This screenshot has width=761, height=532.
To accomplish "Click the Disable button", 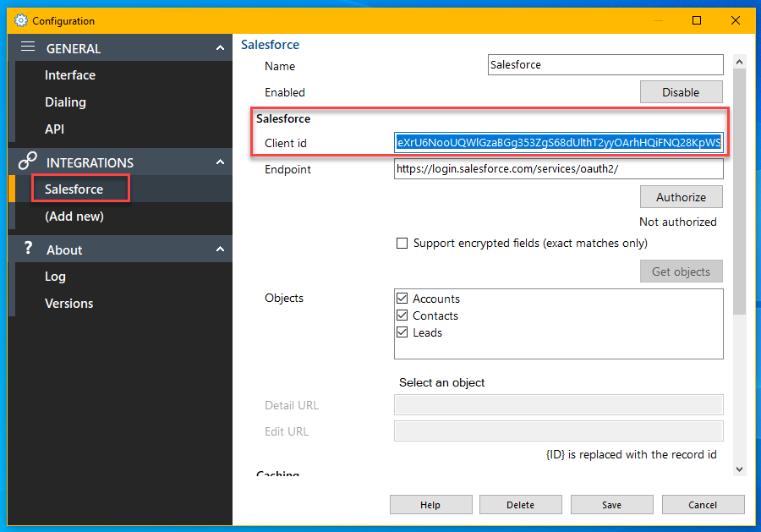I will click(681, 92).
